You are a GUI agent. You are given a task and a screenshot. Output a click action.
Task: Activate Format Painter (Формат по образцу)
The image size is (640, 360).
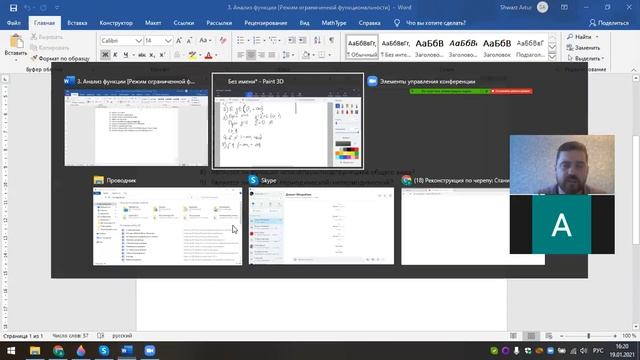(x=60, y=58)
